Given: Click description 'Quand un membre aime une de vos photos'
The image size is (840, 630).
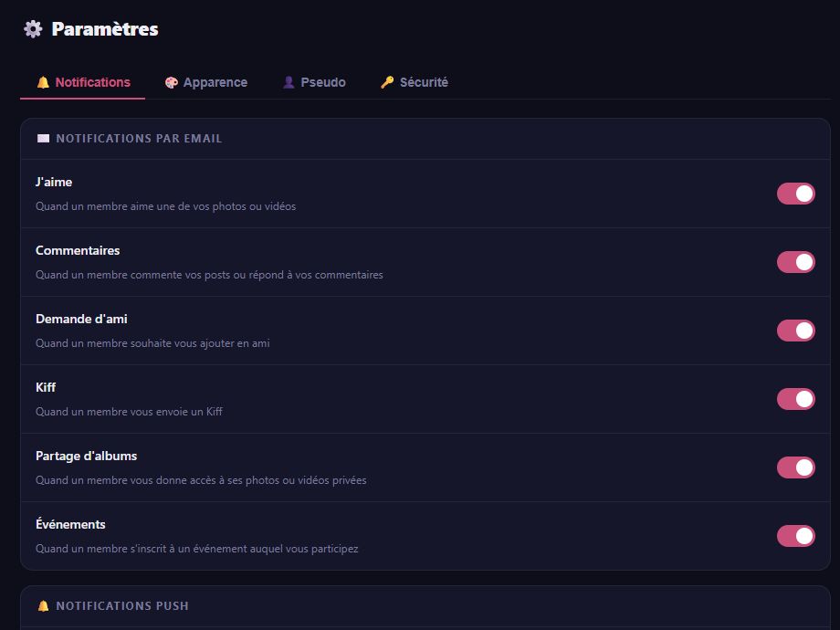Looking at the screenshot, I should click(x=165, y=206).
